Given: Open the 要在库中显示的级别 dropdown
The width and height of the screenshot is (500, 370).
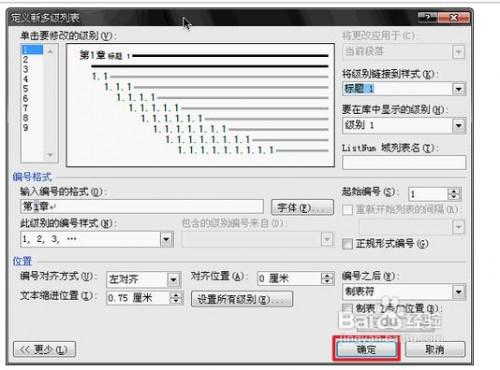Looking at the screenshot, I should (x=459, y=125).
